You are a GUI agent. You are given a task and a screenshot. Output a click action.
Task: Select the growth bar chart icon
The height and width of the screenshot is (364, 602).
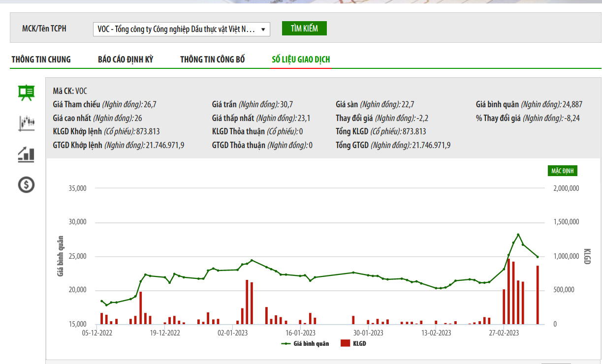(x=26, y=154)
